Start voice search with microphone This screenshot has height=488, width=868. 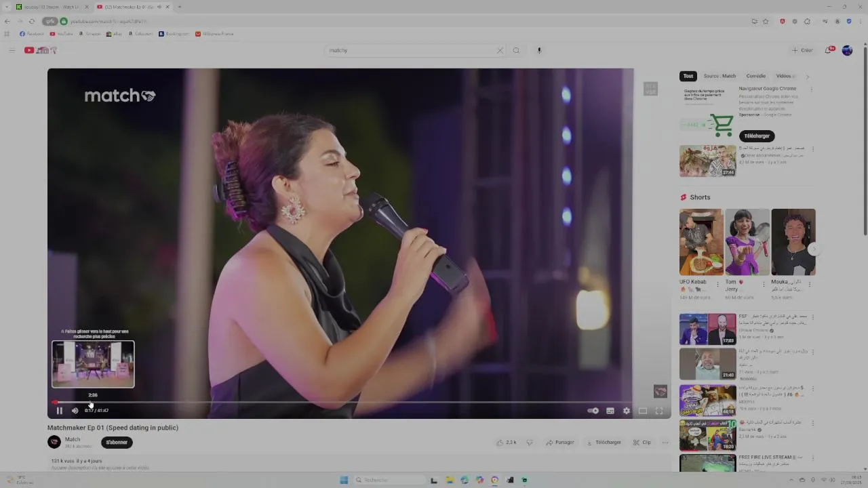[539, 50]
